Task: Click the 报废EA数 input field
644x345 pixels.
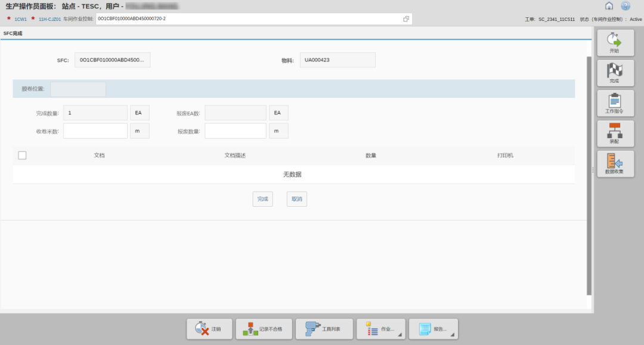Action: click(x=236, y=113)
